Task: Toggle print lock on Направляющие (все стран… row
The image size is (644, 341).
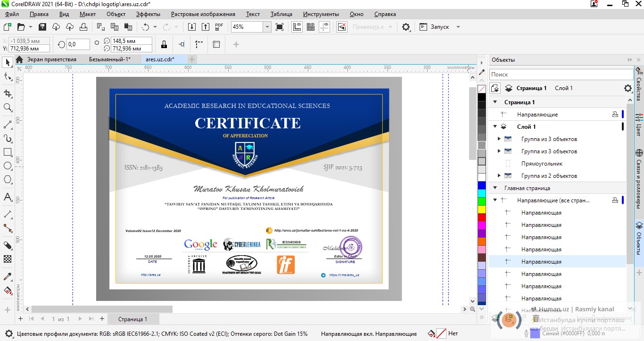Action: [615, 200]
